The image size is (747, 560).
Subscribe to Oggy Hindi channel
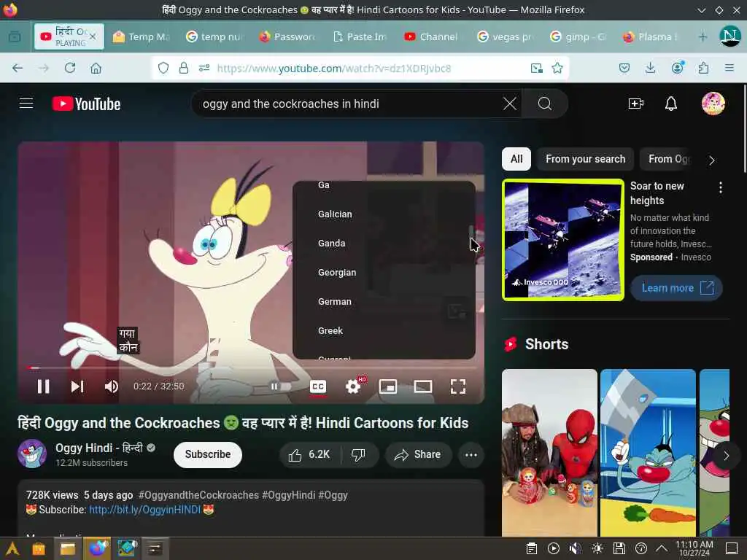coord(208,454)
